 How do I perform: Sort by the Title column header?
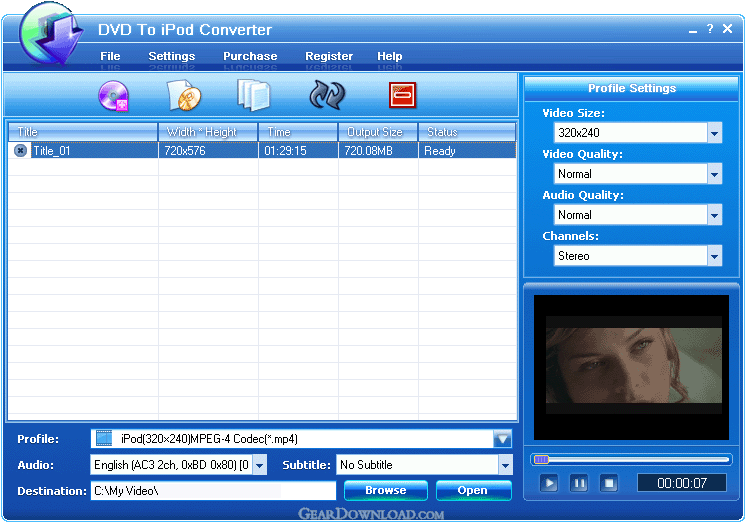tap(83, 132)
